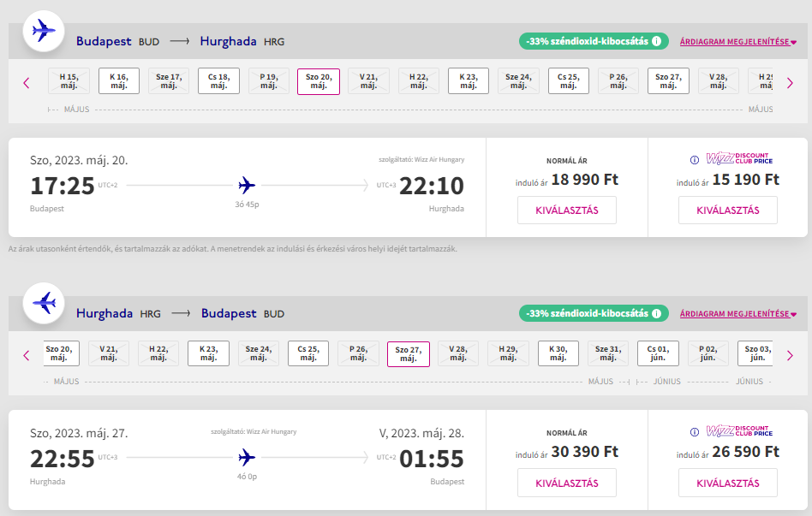The width and height of the screenshot is (812, 516).
Task: Select return date K 30, máj.
Action: [558, 353]
